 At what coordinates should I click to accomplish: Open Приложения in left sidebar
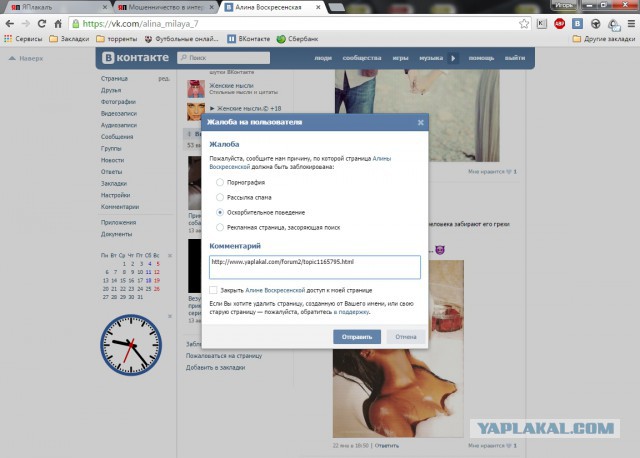click(x=118, y=222)
